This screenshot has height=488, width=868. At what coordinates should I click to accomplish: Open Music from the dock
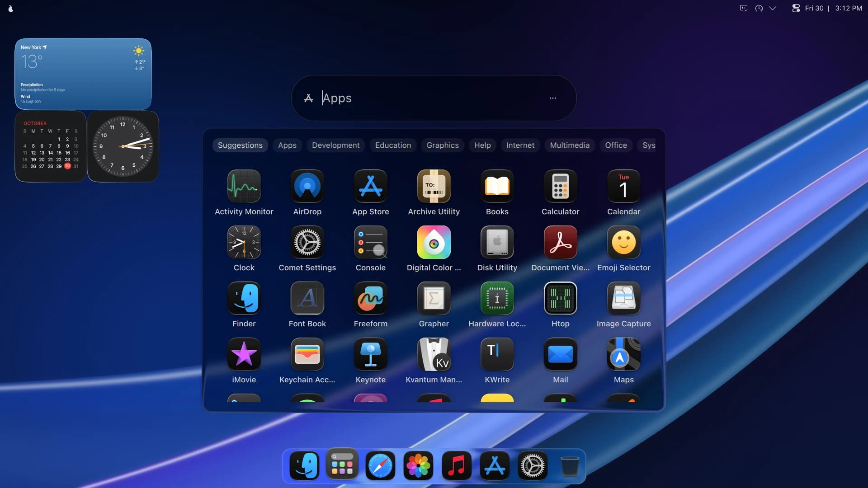pos(456,466)
